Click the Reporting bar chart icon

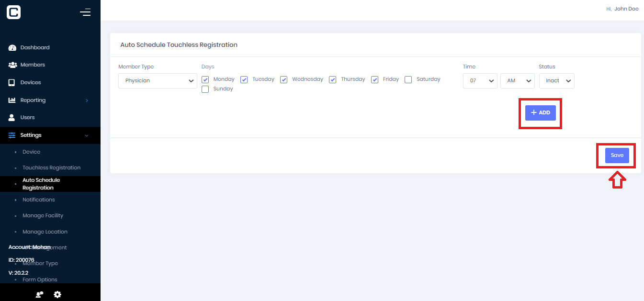12,100
